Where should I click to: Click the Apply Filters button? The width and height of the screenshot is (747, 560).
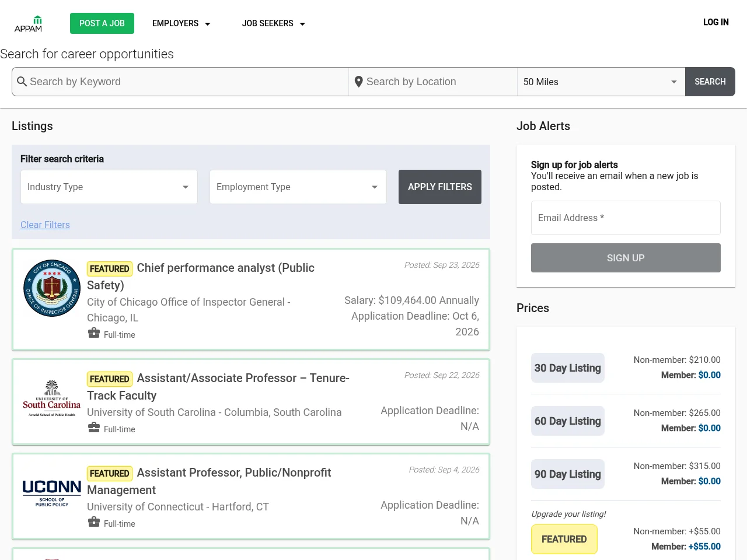pyautogui.click(x=440, y=187)
